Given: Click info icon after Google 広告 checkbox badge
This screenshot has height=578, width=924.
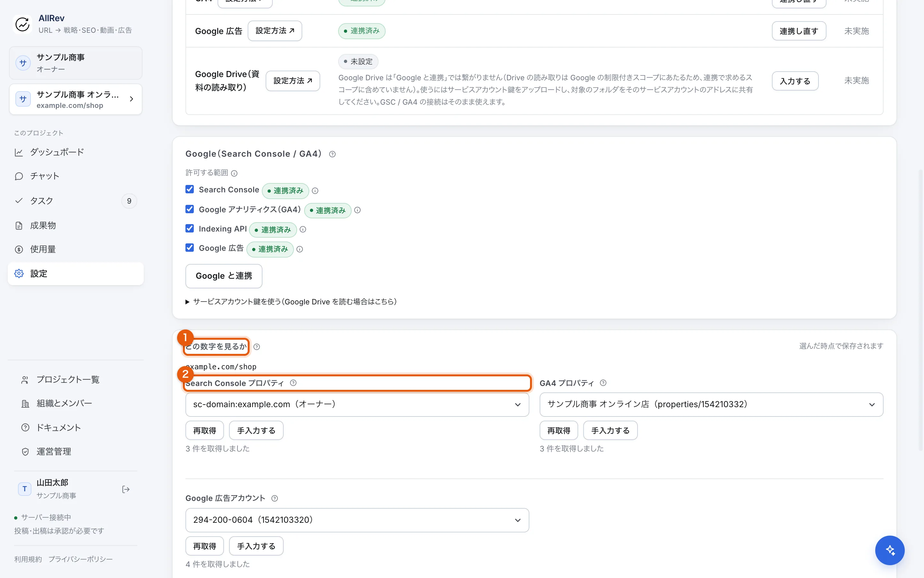Looking at the screenshot, I should tap(300, 249).
